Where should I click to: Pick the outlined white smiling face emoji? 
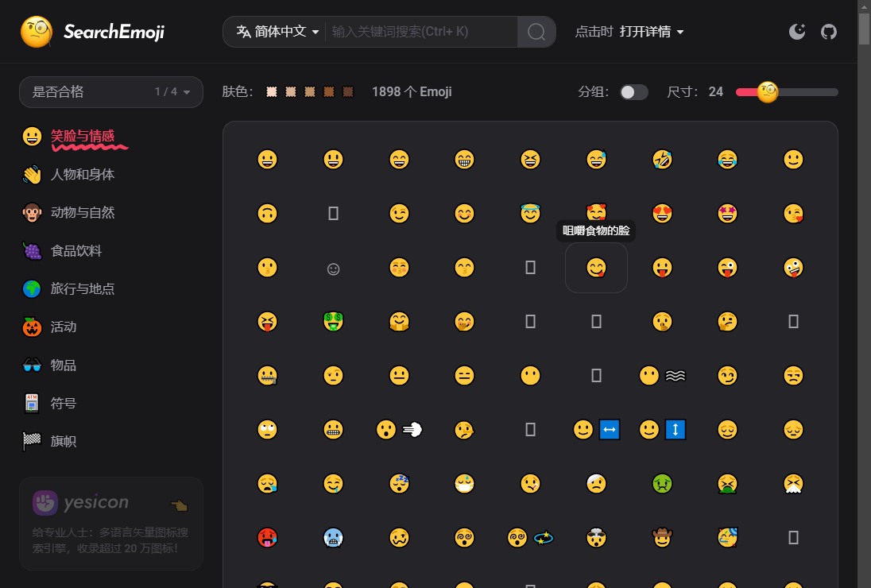click(x=333, y=269)
